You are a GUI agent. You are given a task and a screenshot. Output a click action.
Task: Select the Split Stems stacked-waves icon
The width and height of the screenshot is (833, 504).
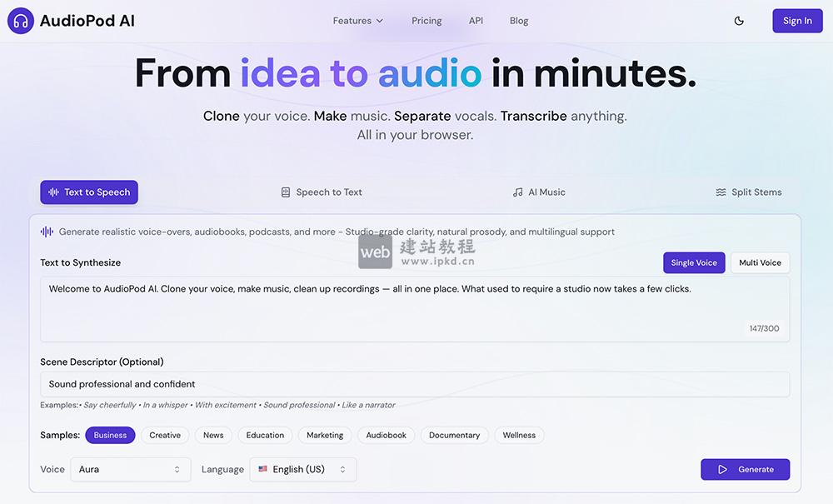(720, 192)
